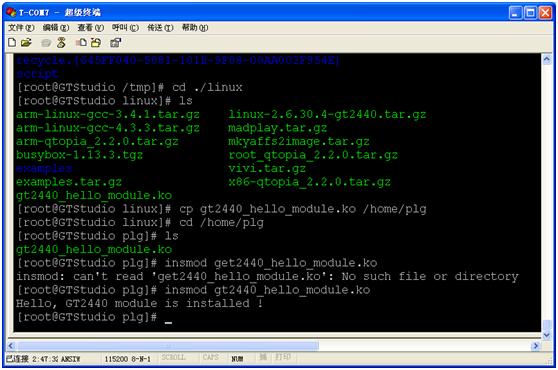The height and width of the screenshot is (370, 558).
Task: Click the Disconnect toolbar icon
Action: coord(61,43)
